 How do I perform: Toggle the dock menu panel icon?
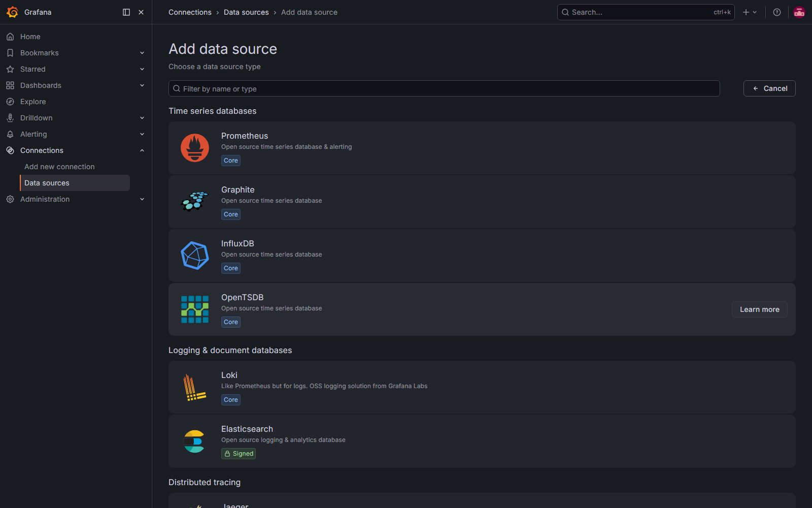126,12
